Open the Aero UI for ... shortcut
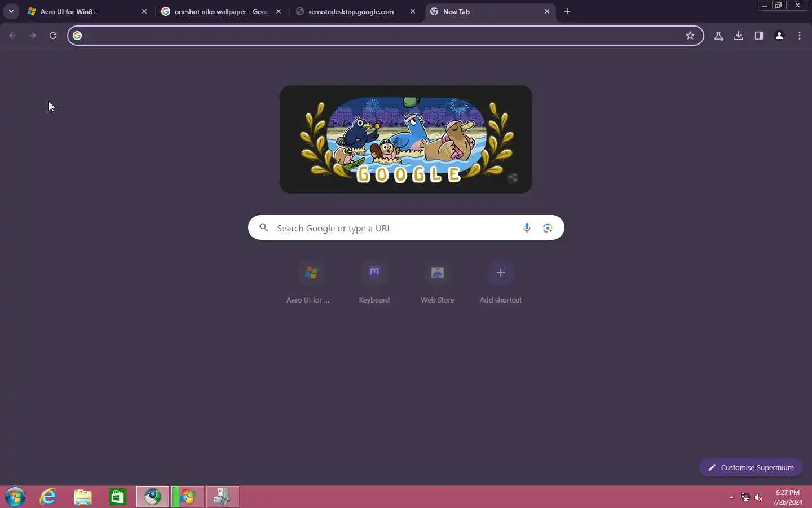 pos(311,283)
